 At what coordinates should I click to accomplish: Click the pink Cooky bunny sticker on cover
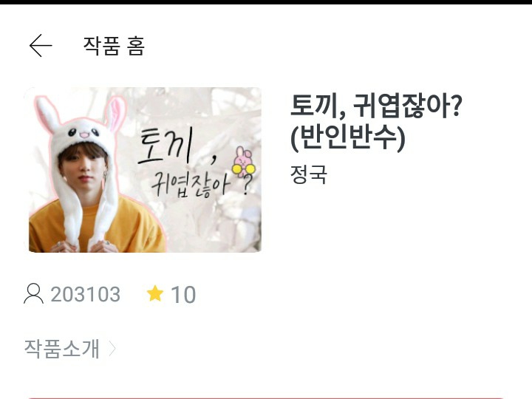[x=243, y=163]
